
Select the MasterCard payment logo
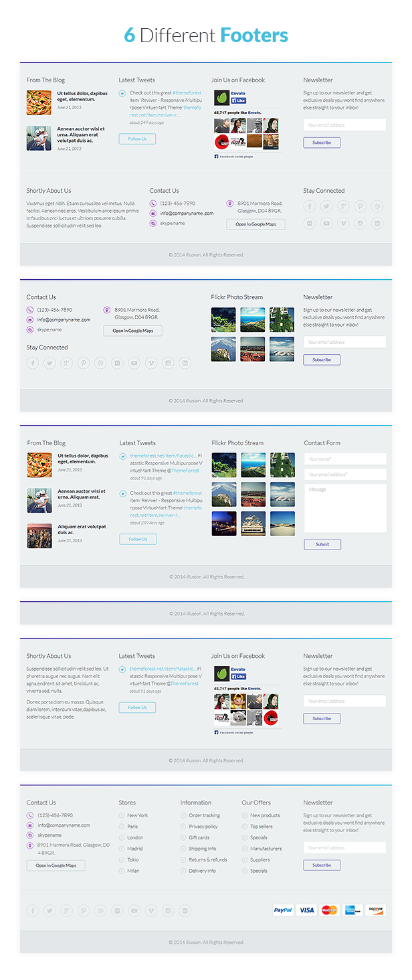click(330, 910)
